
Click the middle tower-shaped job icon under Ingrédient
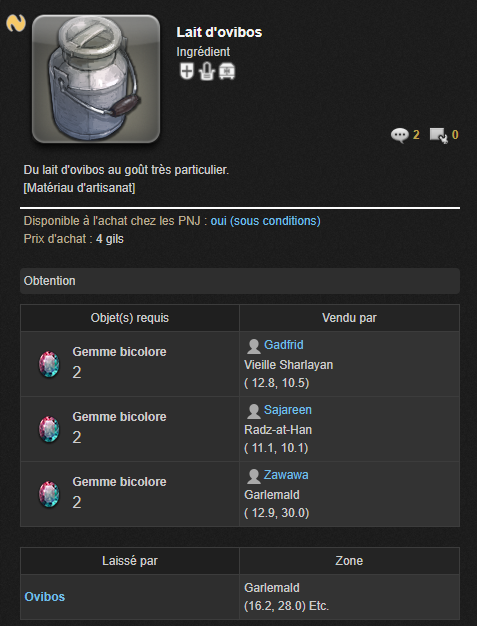207,72
